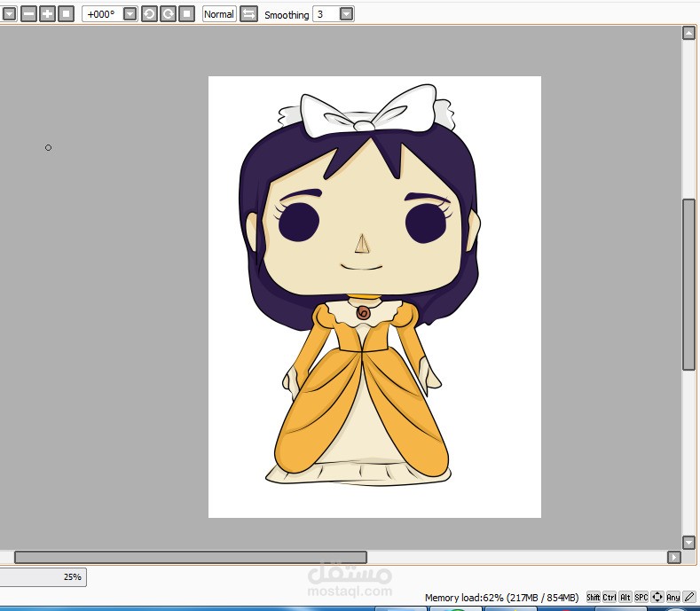Click the Normal display mode box
The width and height of the screenshot is (700, 611).
[x=219, y=14]
